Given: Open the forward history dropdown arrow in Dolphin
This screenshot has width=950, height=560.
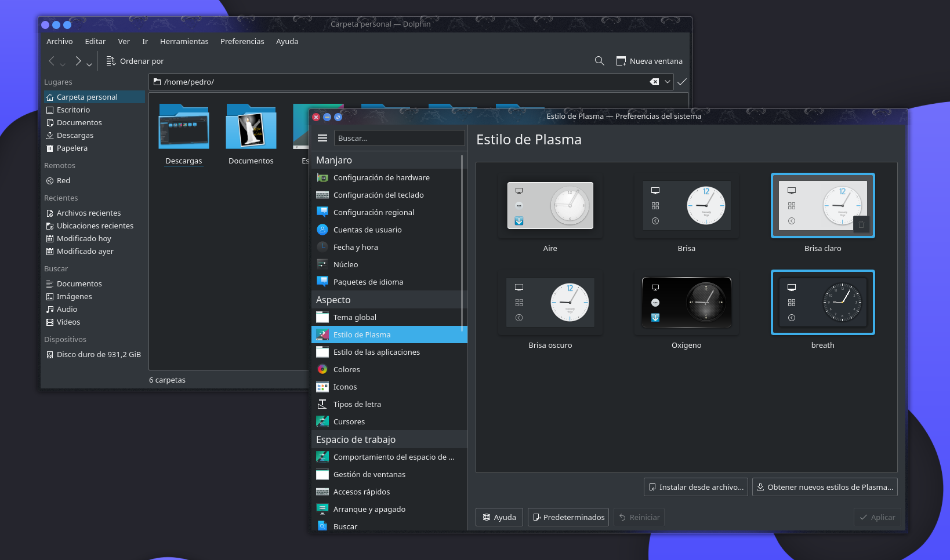Looking at the screenshot, I should pos(89,64).
